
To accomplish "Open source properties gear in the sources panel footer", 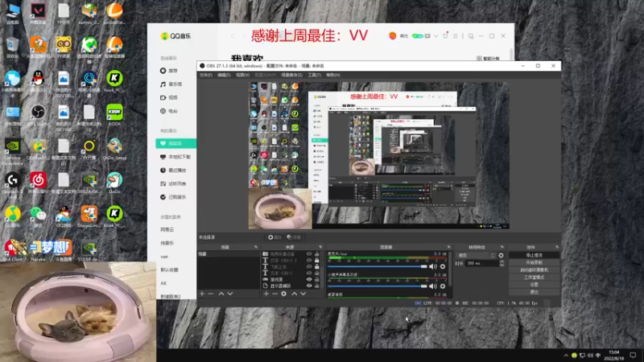I will (x=284, y=294).
